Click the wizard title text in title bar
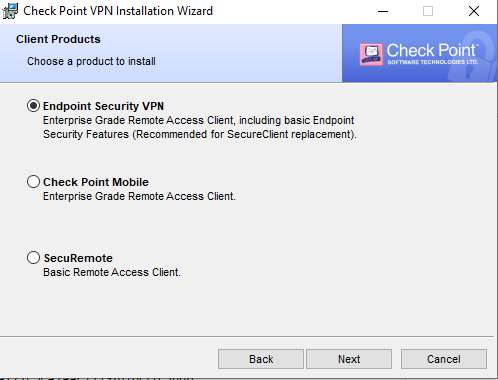Image resolution: width=498 pixels, height=380 pixels. (118, 11)
